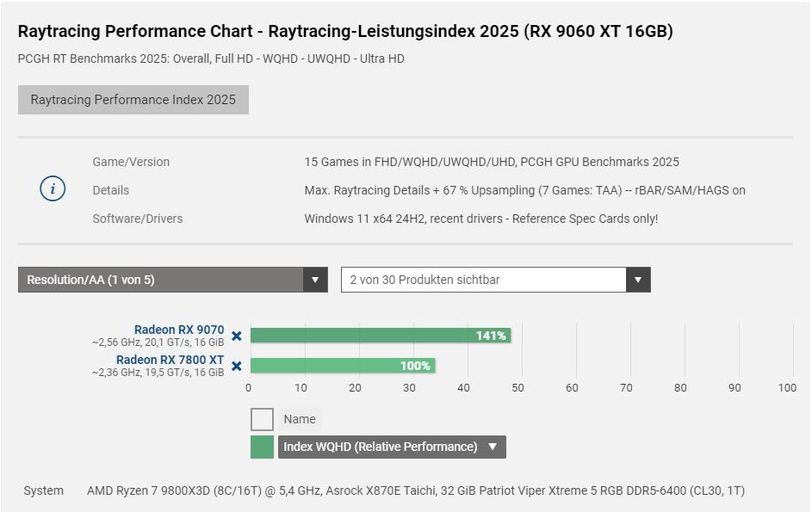Toggle the Name checkbox
The height and width of the screenshot is (512, 812).
point(262,419)
